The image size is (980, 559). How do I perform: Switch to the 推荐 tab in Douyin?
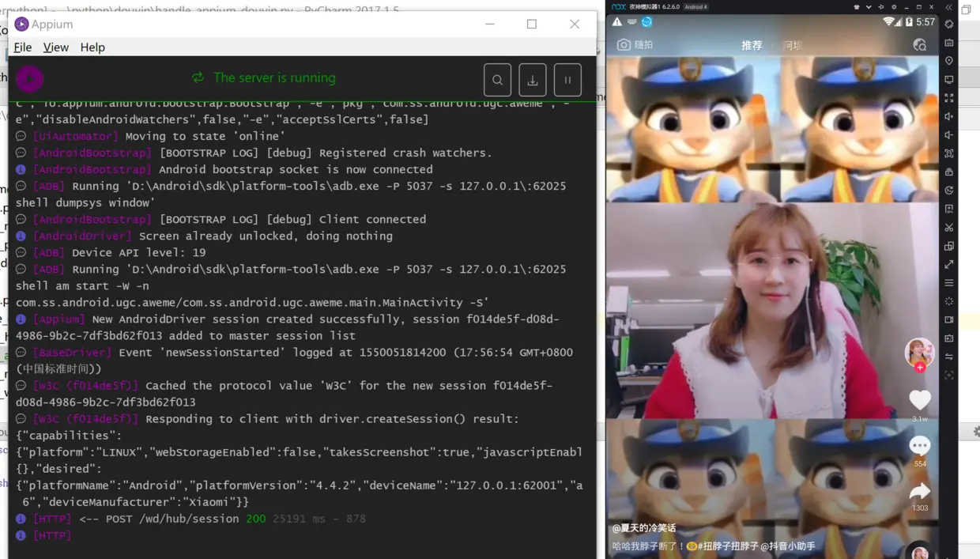click(x=752, y=46)
